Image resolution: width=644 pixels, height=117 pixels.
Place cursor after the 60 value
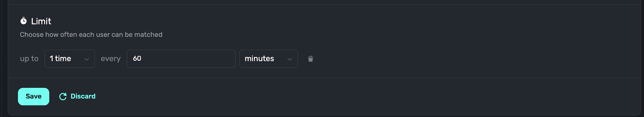142,58
